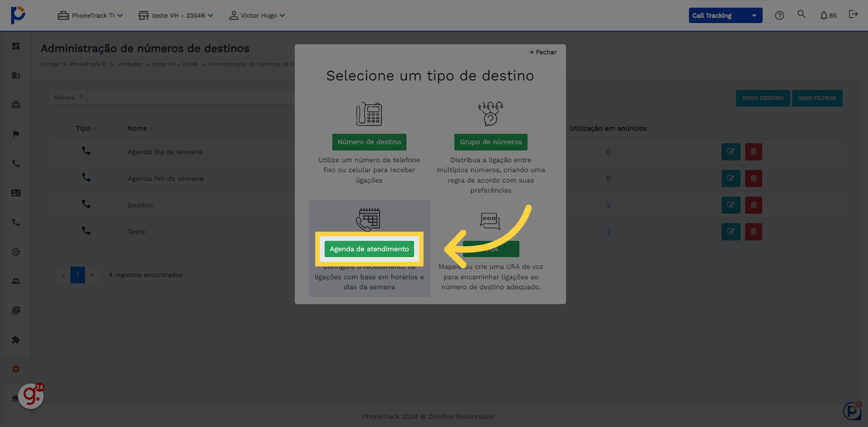The width and height of the screenshot is (868, 427).
Task: Expand the Victor Hugo user menu
Action: tap(257, 15)
